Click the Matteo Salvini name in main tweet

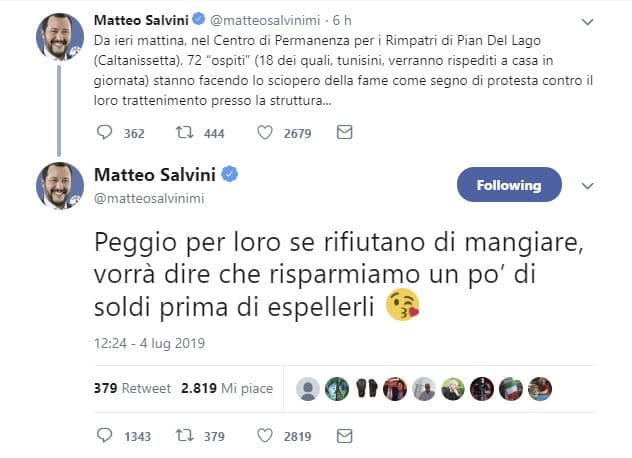[156, 175]
